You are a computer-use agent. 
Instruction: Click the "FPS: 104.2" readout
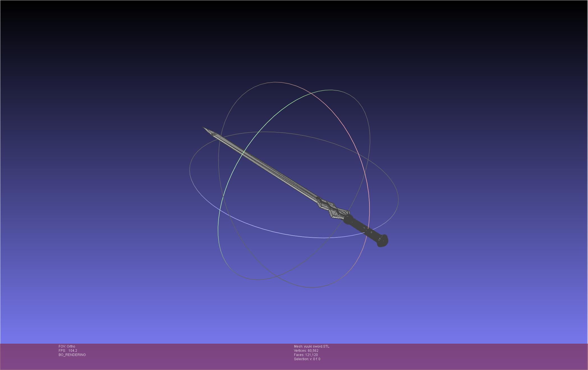[x=68, y=351]
